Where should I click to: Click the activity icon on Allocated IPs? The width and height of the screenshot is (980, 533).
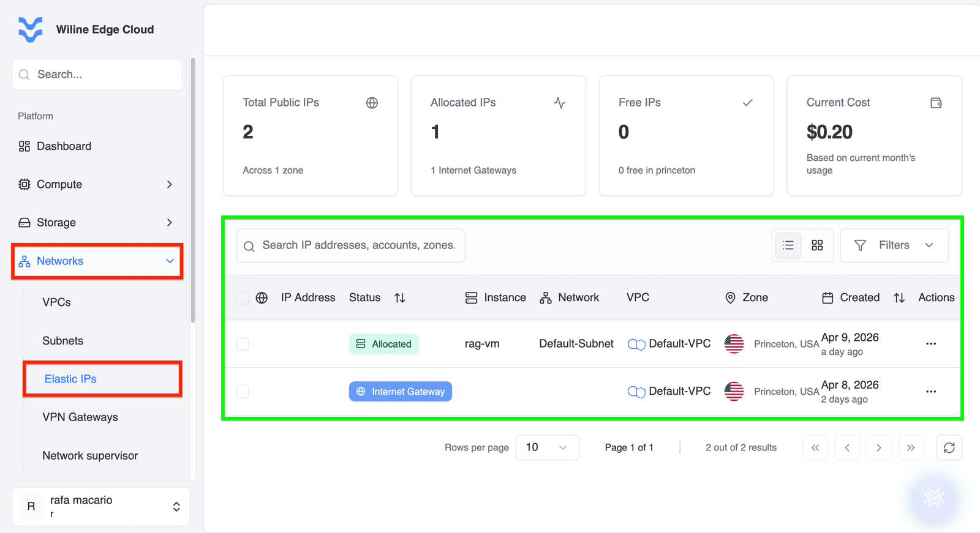click(560, 103)
